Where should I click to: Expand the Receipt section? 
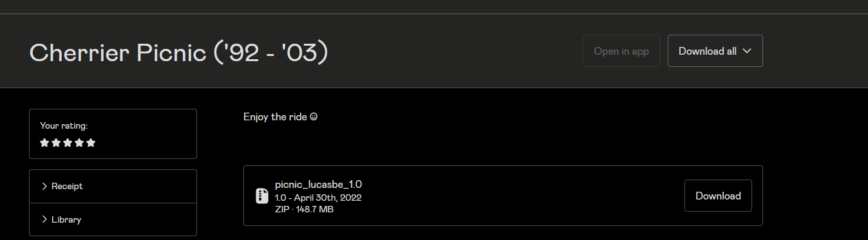click(x=113, y=186)
